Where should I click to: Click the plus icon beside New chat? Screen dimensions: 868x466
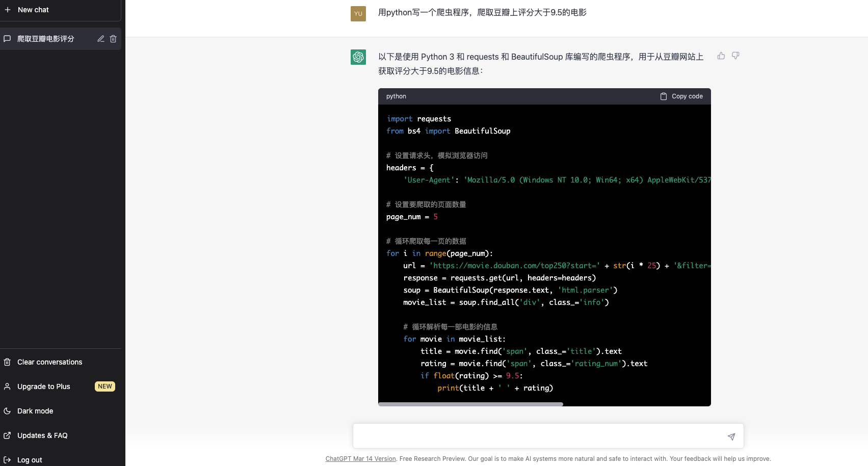pos(8,10)
